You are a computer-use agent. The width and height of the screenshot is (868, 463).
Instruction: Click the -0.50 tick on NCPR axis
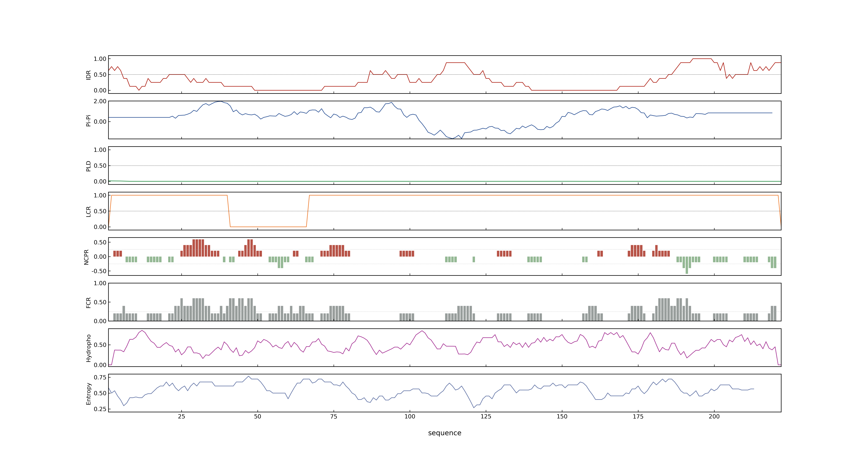pyautogui.click(x=99, y=271)
